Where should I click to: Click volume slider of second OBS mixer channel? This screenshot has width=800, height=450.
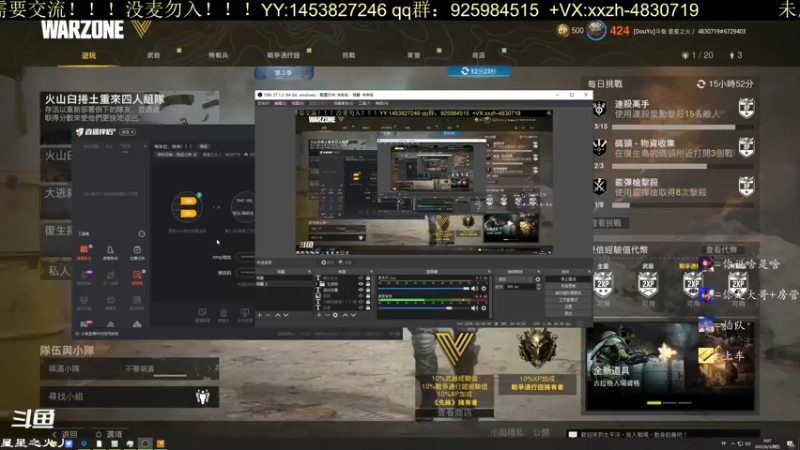tap(424, 308)
